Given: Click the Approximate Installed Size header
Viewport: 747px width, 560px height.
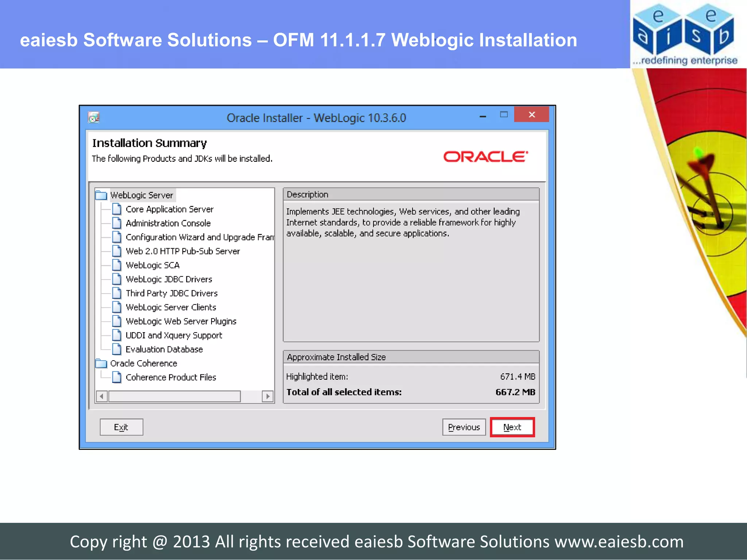Looking at the screenshot, I should pyautogui.click(x=411, y=357).
